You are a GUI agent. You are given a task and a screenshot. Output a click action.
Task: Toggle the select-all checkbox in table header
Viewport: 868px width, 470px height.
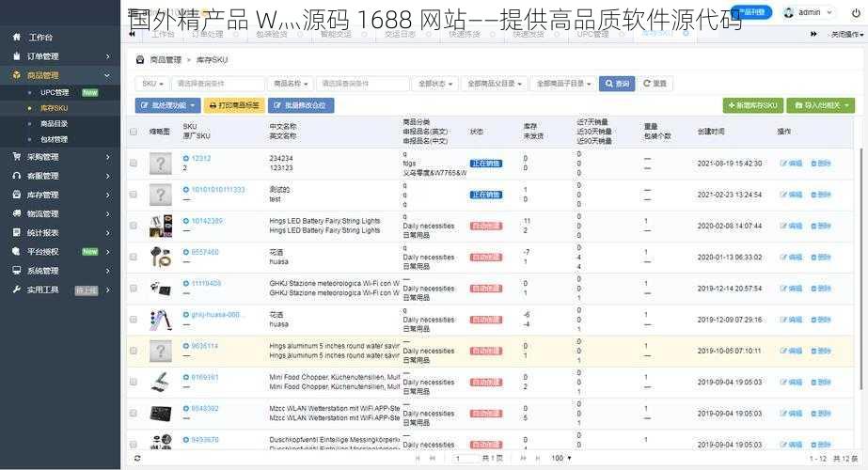(134, 132)
